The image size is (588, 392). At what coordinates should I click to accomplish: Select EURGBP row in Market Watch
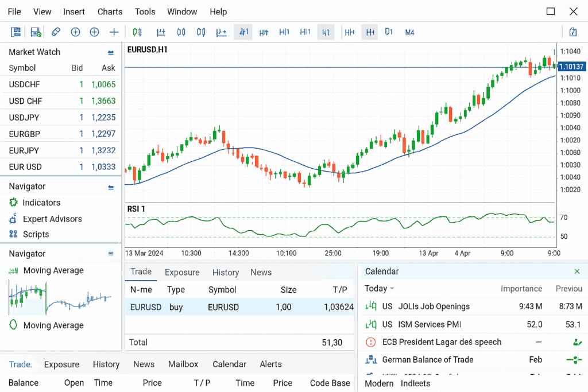[61, 134]
